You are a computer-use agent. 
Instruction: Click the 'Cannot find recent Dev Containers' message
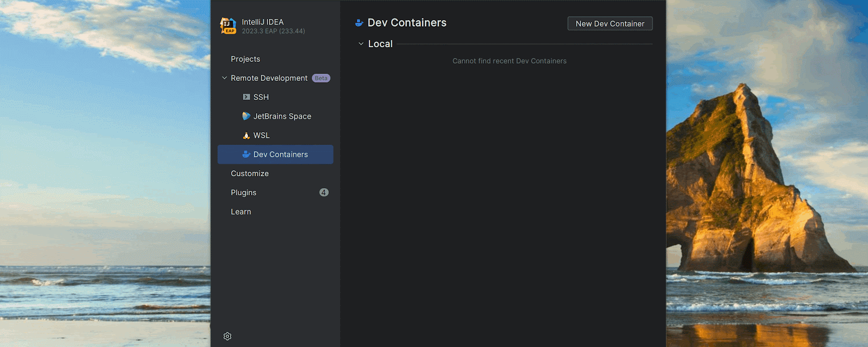click(x=509, y=61)
